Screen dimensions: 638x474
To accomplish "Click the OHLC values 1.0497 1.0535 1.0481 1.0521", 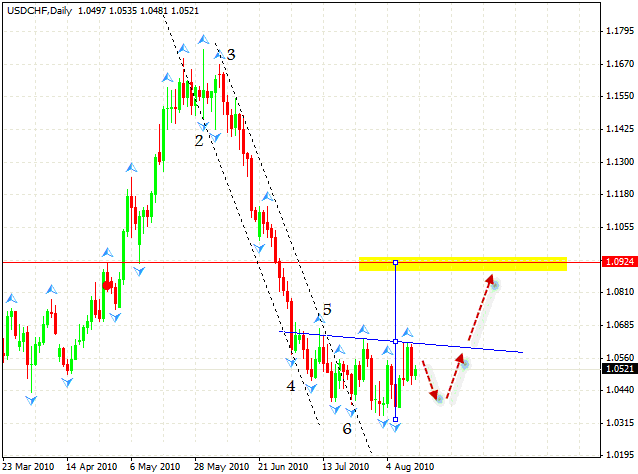I will (x=138, y=11).
